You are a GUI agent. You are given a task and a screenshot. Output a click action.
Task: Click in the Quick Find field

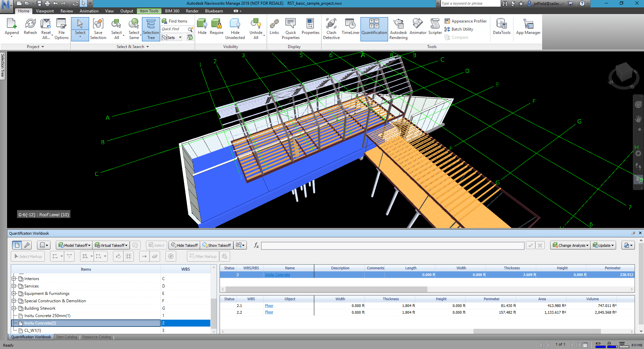(175, 29)
